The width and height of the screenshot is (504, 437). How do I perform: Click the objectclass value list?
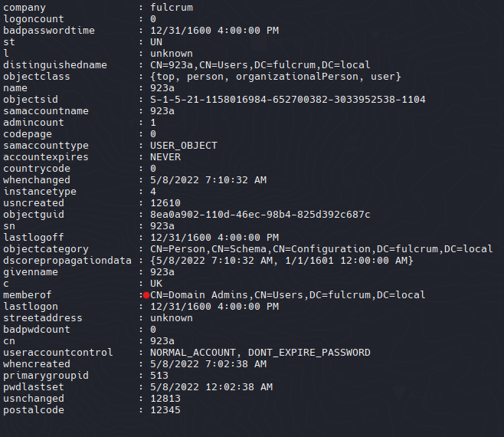(x=276, y=77)
